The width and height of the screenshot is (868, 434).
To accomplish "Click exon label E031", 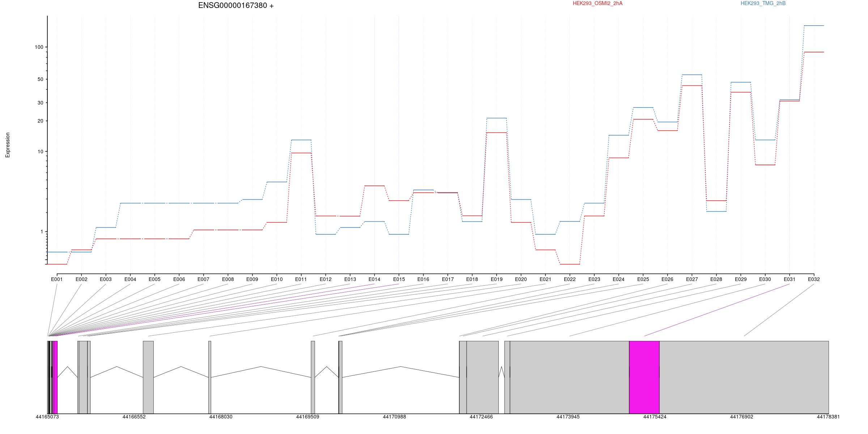I will coord(790,279).
